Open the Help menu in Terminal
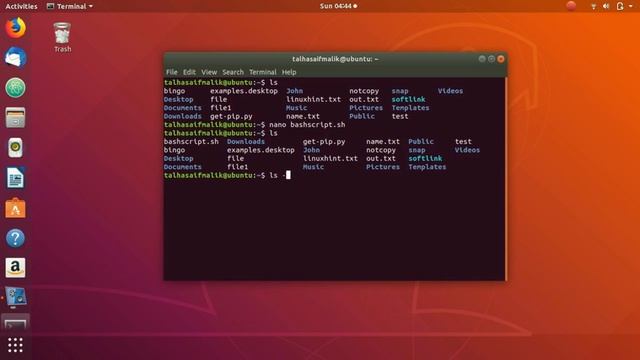640x360 pixels. [x=289, y=72]
